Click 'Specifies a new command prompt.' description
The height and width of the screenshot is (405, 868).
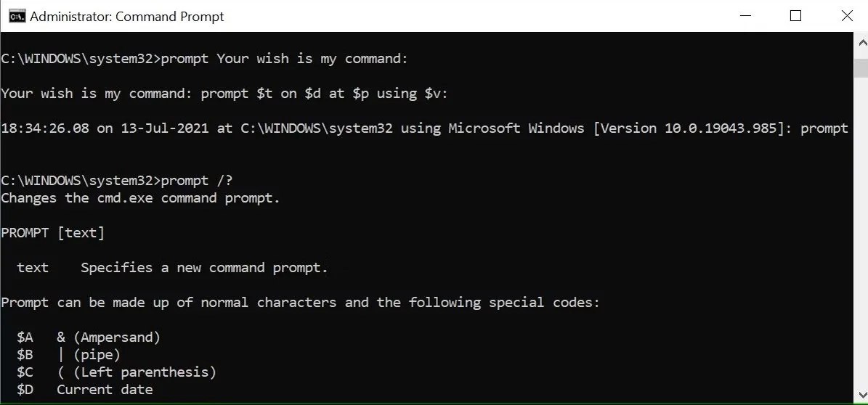(204, 268)
